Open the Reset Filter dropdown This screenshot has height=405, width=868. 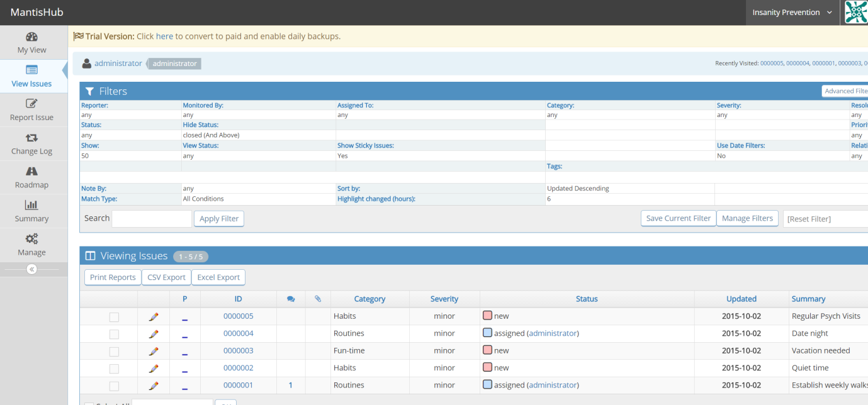point(825,219)
